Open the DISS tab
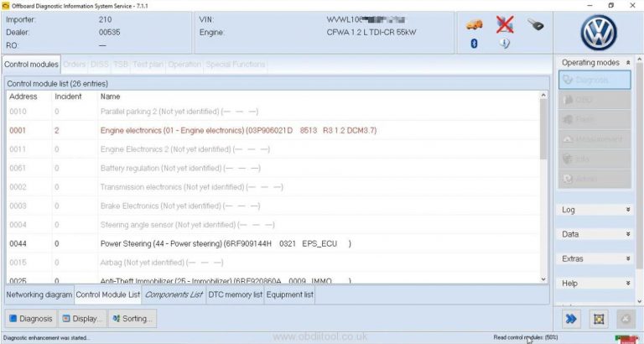 [x=100, y=65]
